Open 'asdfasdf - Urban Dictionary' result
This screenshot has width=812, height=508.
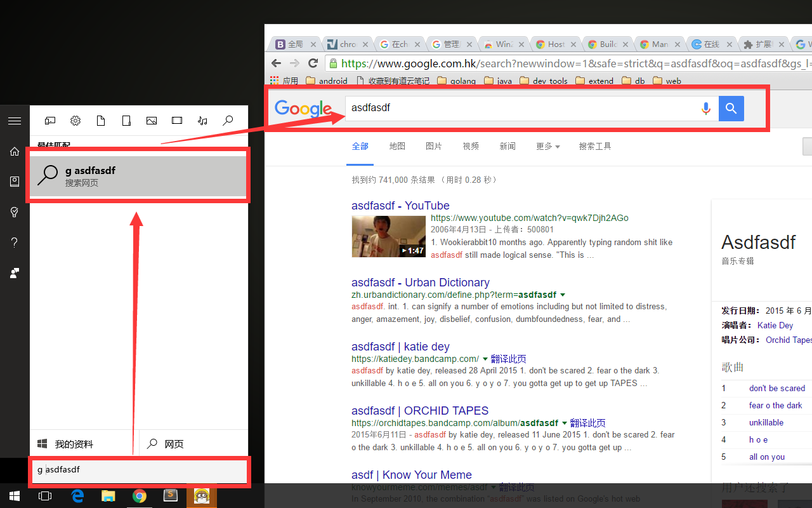[421, 283]
